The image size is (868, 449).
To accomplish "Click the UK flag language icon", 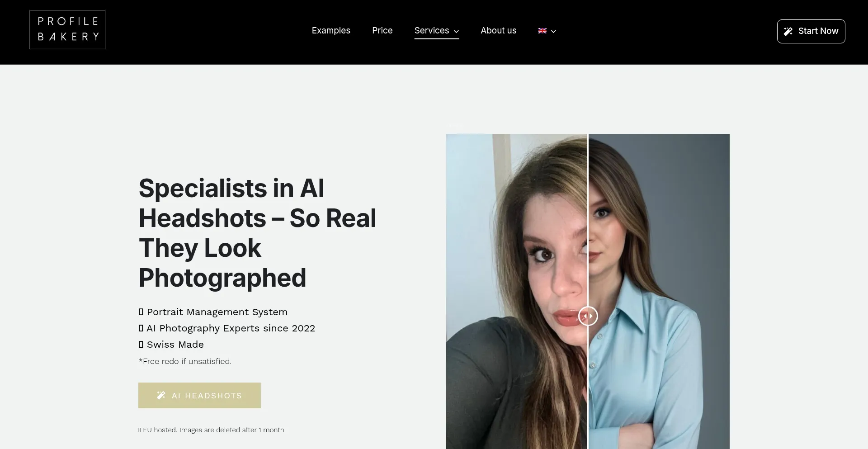I will 542,31.
